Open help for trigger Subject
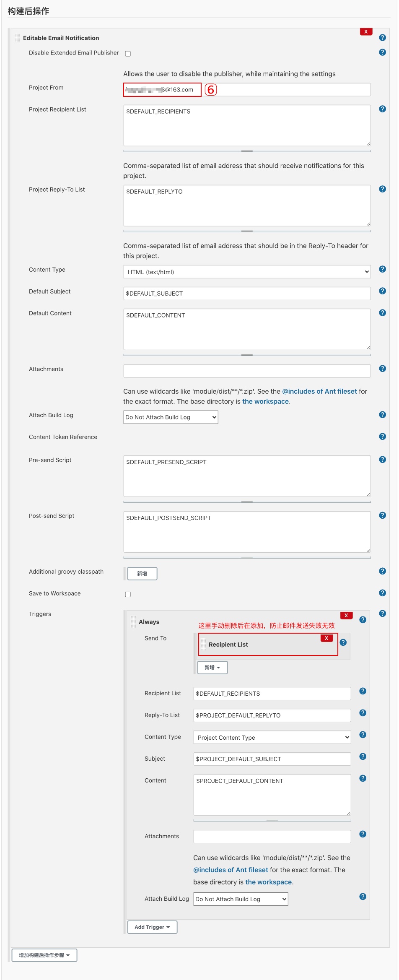399x980 pixels. (x=363, y=756)
